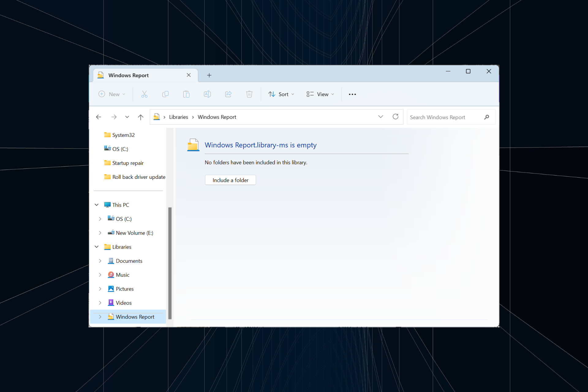Open the Share option
The image size is (588, 392).
click(x=228, y=94)
